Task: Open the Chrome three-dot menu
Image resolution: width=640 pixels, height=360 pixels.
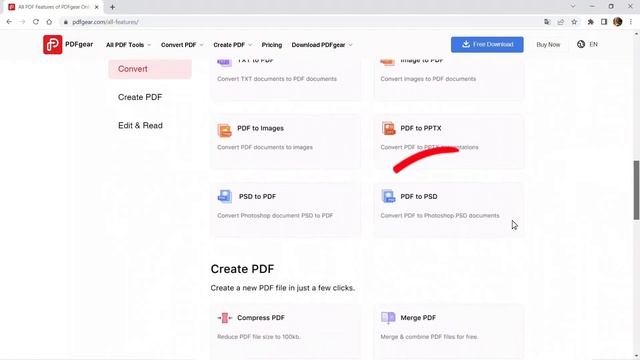Action: pos(631,22)
